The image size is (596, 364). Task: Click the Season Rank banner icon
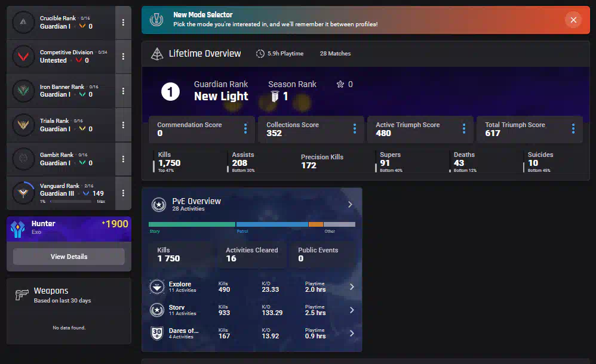pos(275,97)
